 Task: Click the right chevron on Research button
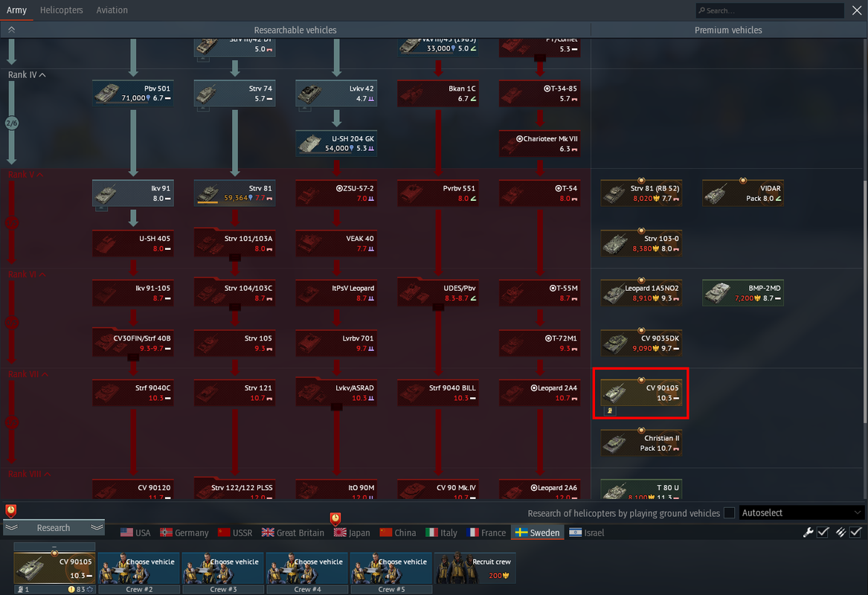[97, 527]
